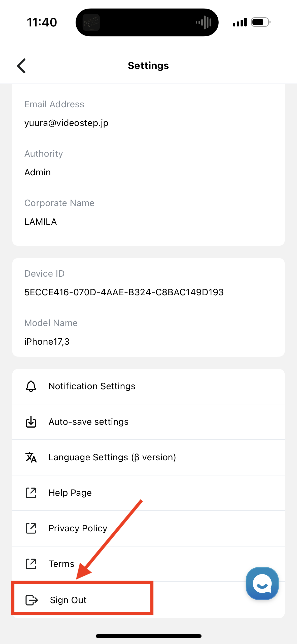Tap the Dynamic Island audio waveform
The image size is (297, 644).
pyautogui.click(x=204, y=22)
